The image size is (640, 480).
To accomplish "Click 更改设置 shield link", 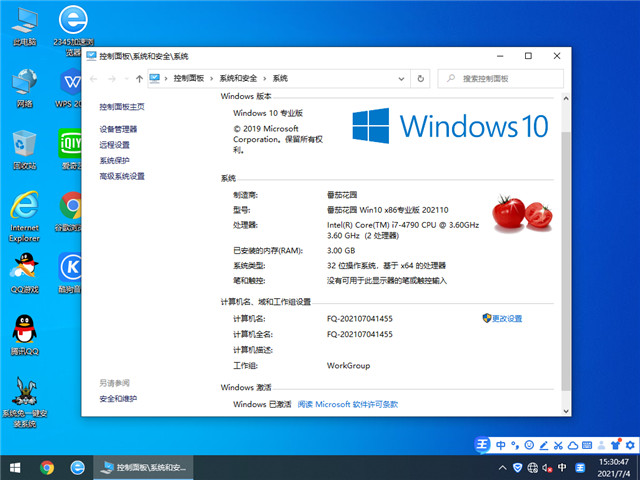I will [x=502, y=318].
